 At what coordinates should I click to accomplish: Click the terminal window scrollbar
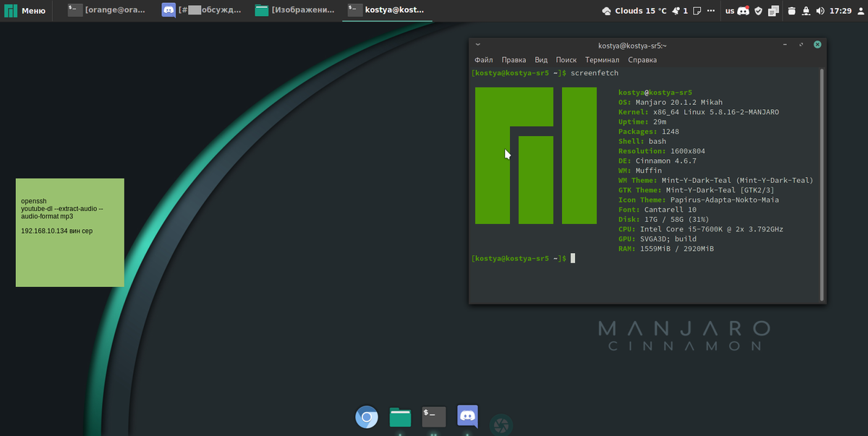click(x=822, y=181)
